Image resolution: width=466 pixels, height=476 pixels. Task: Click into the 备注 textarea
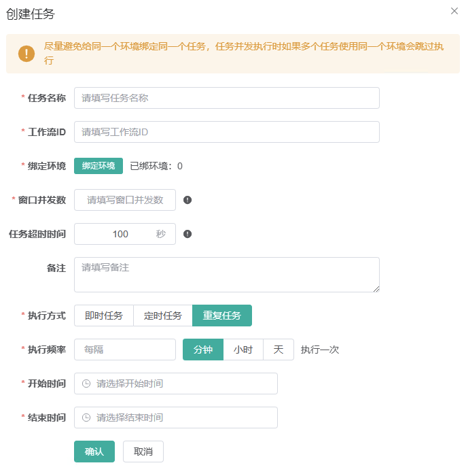tap(226, 275)
